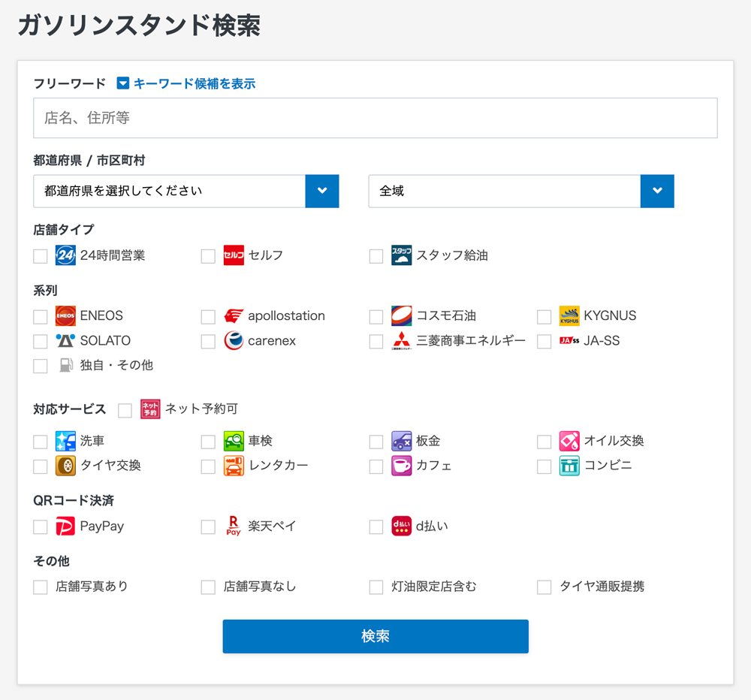Click the 洗車 label text
751x700 pixels.
pyautogui.click(x=92, y=441)
